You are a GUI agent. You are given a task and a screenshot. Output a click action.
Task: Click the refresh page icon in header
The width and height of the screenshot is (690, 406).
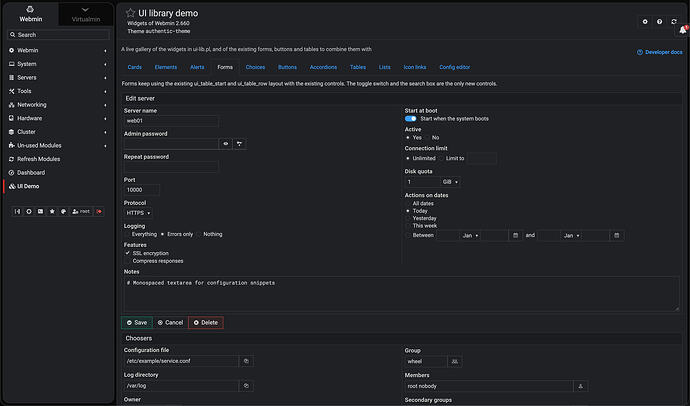click(674, 22)
